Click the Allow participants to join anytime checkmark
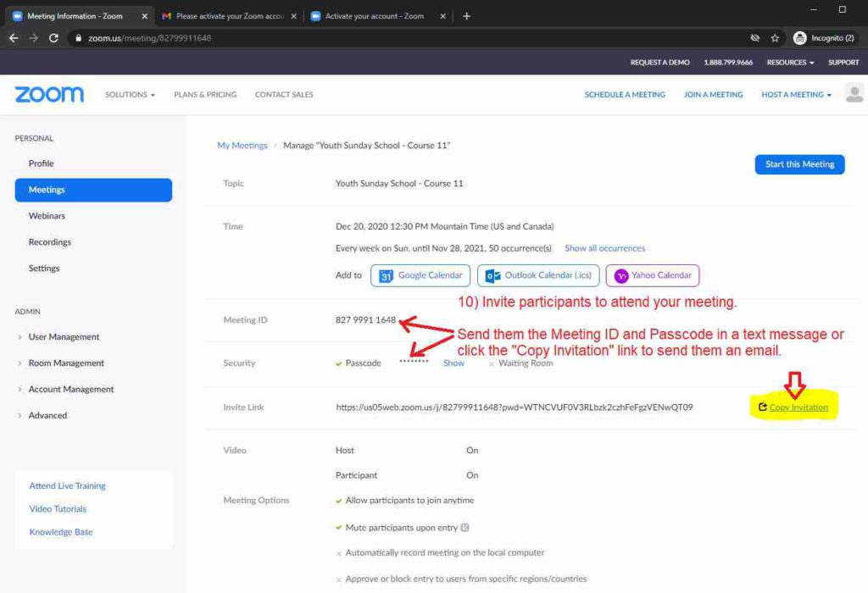Viewport: 868px width, 593px height. click(x=338, y=502)
